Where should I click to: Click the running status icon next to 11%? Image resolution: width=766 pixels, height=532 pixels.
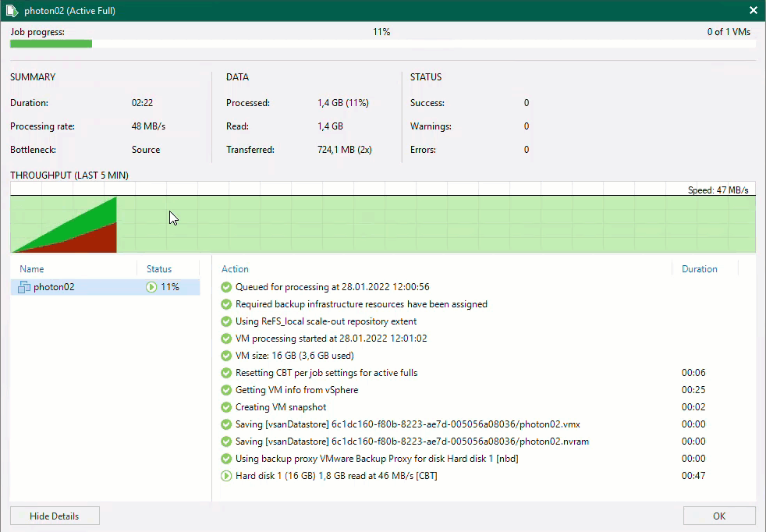tap(151, 287)
